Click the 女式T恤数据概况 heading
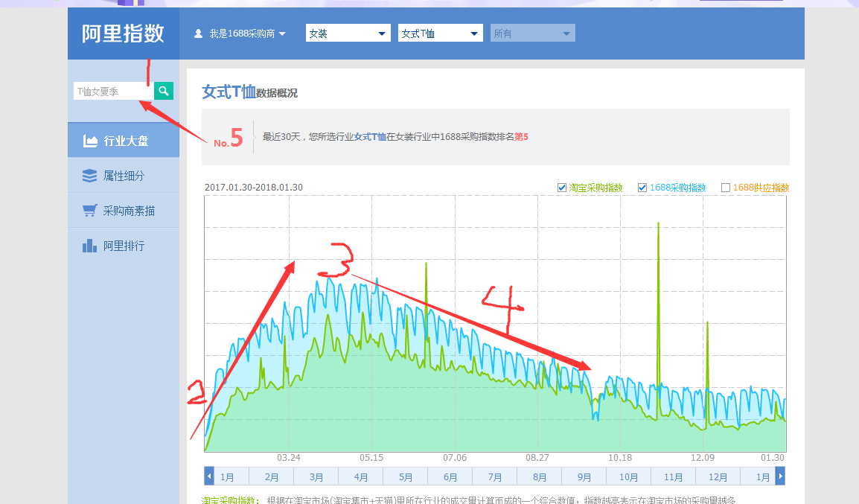This screenshot has height=504, width=859. pos(250,92)
